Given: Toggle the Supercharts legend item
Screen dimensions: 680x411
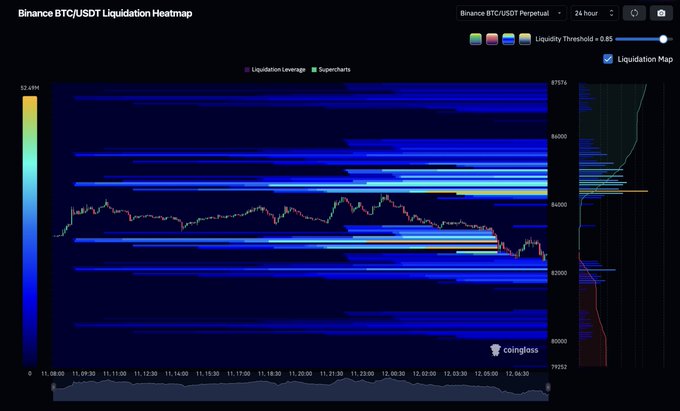Looking at the screenshot, I should (331, 69).
